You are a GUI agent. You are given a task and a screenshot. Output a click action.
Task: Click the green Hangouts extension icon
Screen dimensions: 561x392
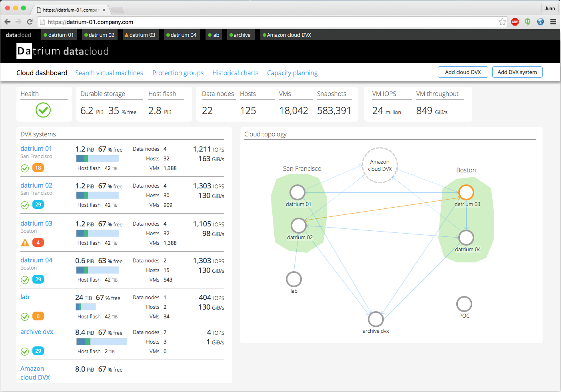point(528,22)
